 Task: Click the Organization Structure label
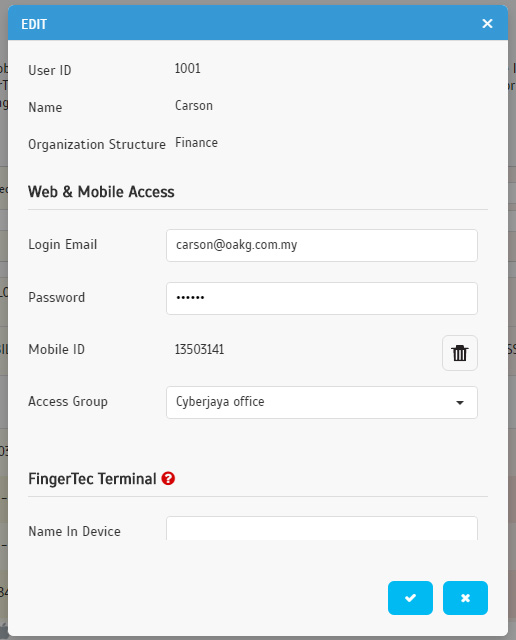(97, 144)
